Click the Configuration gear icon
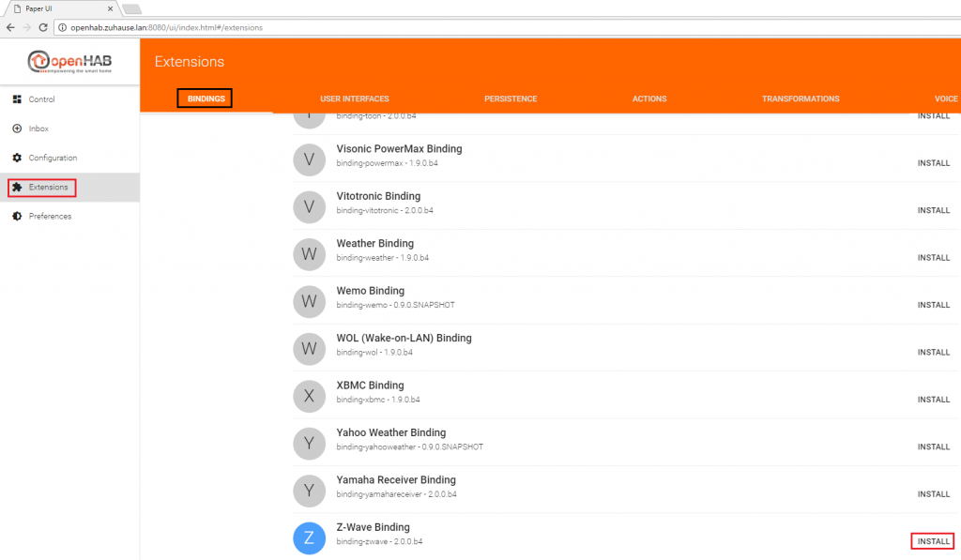The height and width of the screenshot is (560, 961). pyautogui.click(x=17, y=158)
